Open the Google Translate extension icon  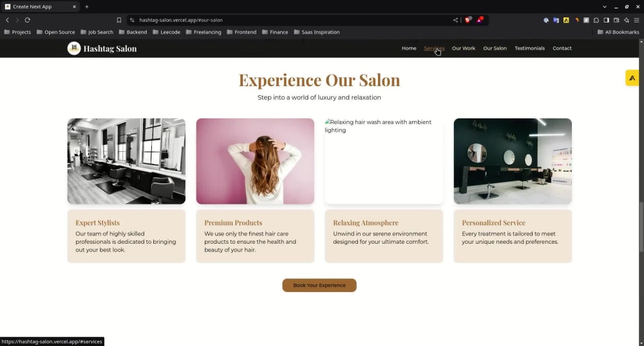pos(556,20)
